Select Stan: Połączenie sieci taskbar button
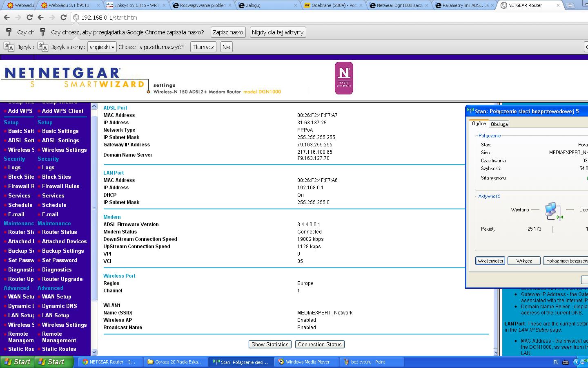The width and height of the screenshot is (588, 368). click(241, 362)
